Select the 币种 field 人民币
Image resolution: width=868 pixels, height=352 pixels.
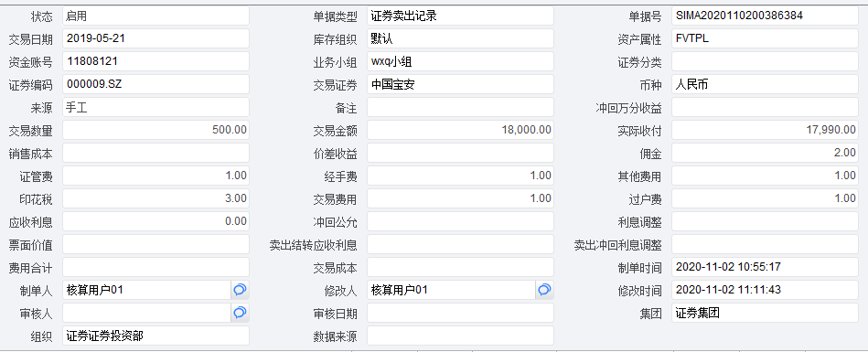[x=765, y=85]
